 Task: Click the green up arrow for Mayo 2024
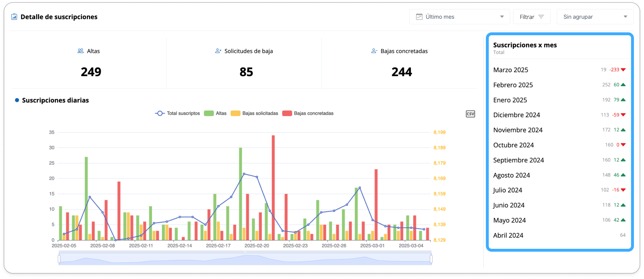[623, 220]
